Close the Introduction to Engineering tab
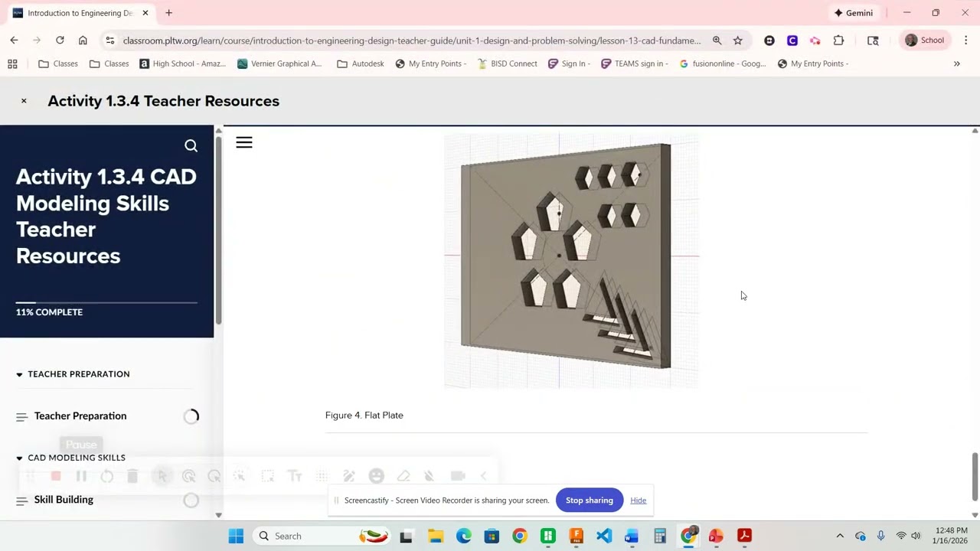 (x=145, y=13)
